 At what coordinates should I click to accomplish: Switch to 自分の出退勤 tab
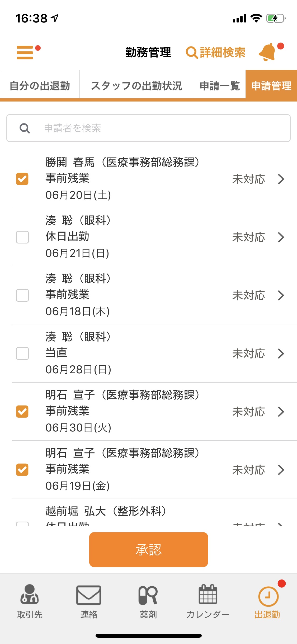click(40, 86)
